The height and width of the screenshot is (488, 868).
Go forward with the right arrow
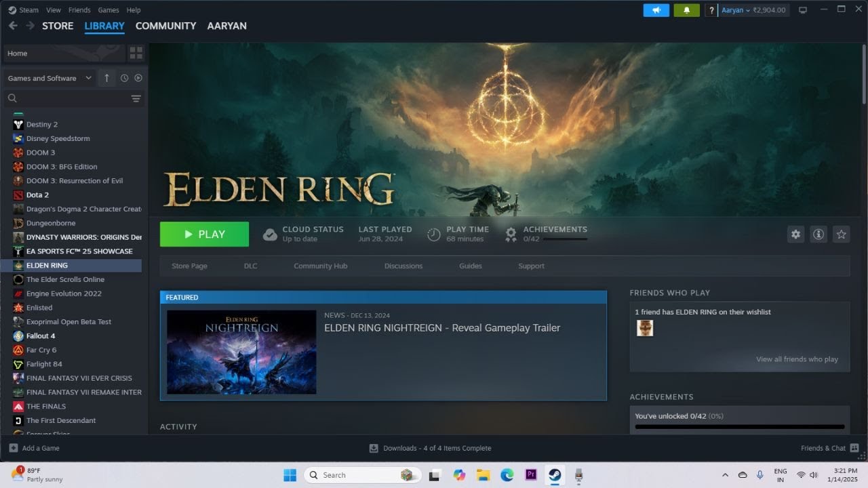coord(30,26)
